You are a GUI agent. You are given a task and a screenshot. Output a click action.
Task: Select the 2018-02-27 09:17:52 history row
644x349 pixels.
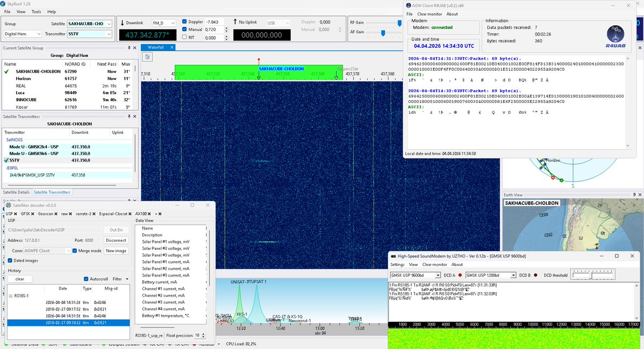68,309
